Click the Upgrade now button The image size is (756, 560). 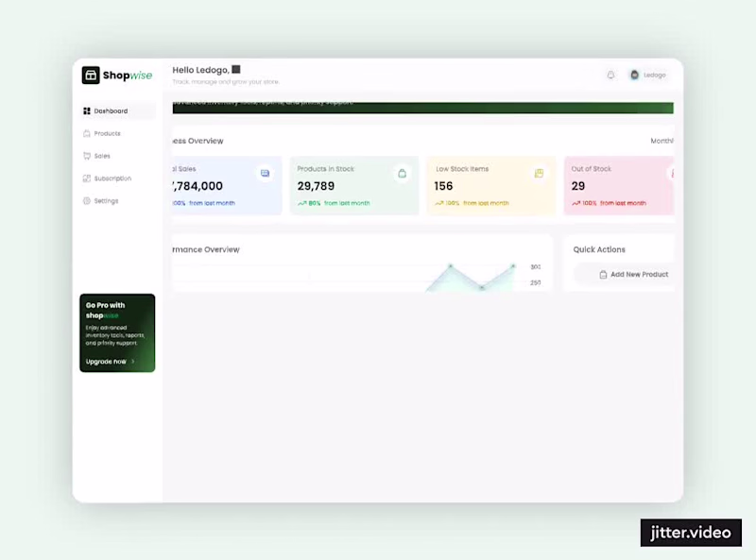coord(108,361)
